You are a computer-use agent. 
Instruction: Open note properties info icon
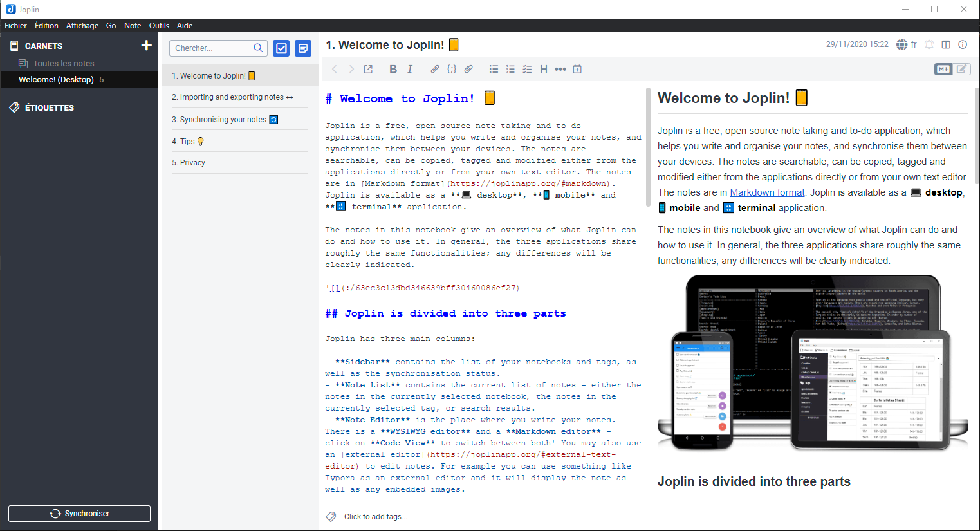(x=963, y=44)
